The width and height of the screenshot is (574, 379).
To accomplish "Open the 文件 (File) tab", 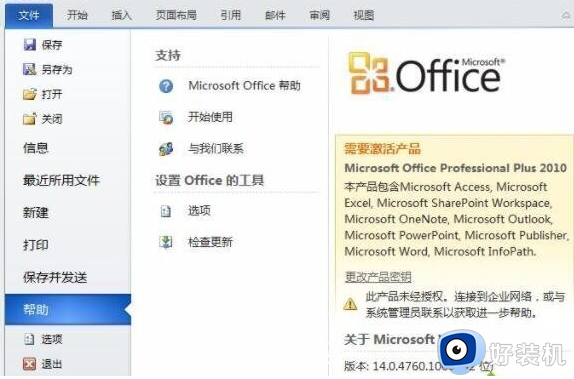I will (29, 15).
